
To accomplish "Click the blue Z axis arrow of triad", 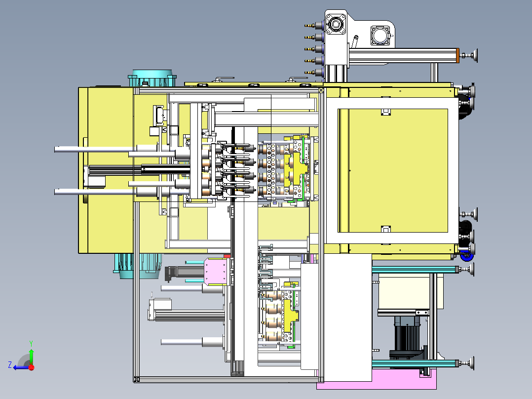I will pos(21,367).
